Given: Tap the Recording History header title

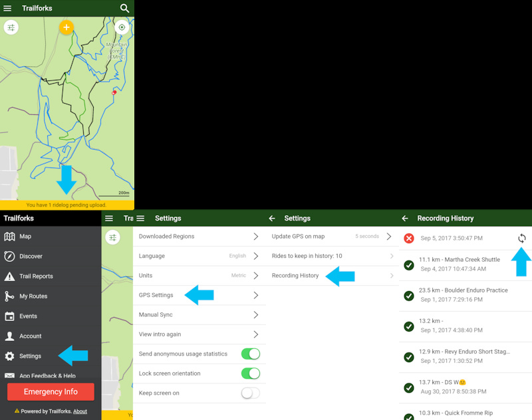Looking at the screenshot, I should pyautogui.click(x=446, y=218).
